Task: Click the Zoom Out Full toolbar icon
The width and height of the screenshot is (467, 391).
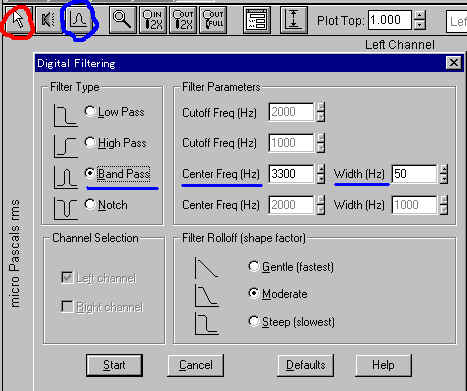Action: point(213,20)
